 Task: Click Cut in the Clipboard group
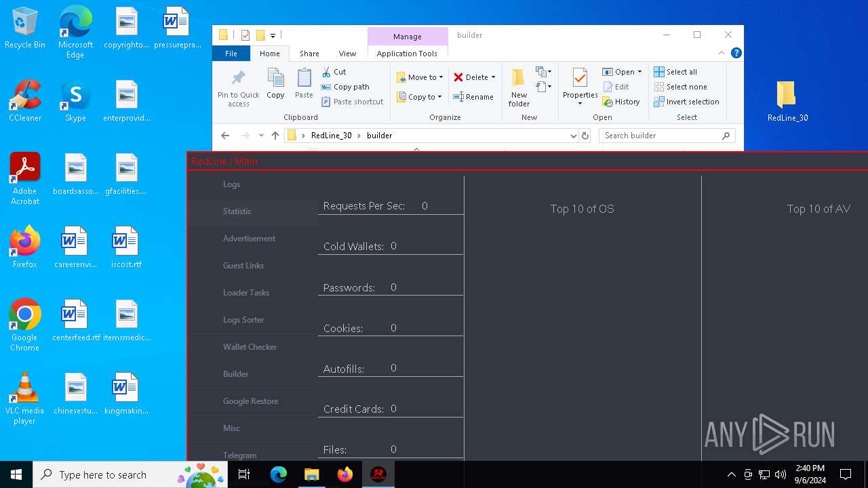click(334, 72)
